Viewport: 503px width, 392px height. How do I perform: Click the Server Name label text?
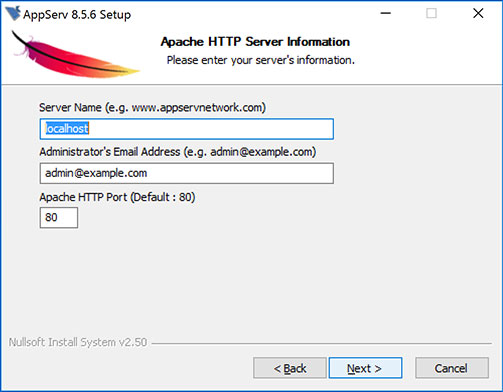pos(152,108)
